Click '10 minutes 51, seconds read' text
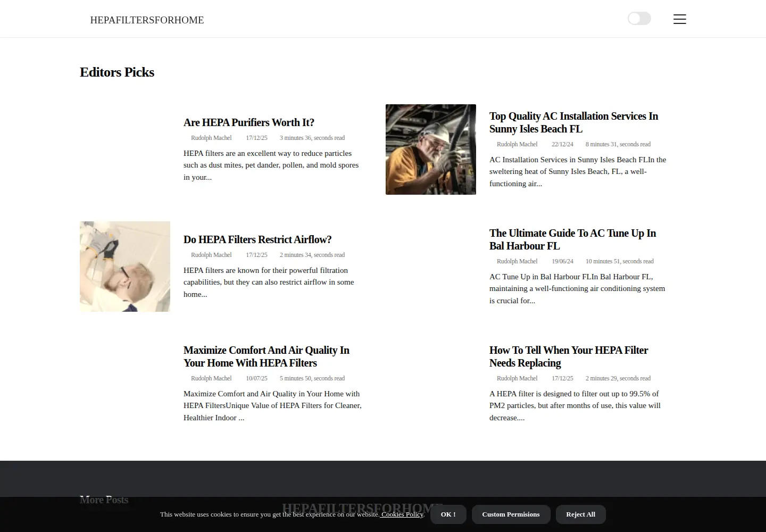Image resolution: width=766 pixels, height=532 pixels. pyautogui.click(x=620, y=261)
